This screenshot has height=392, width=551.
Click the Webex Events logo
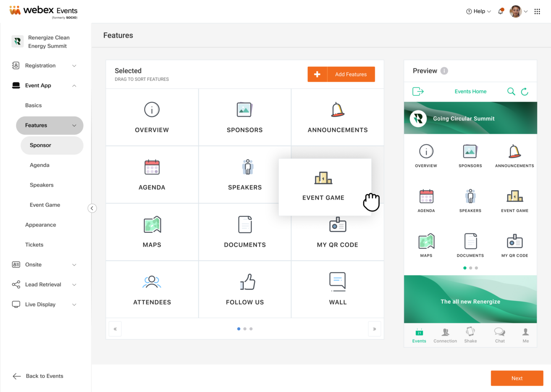(x=43, y=11)
